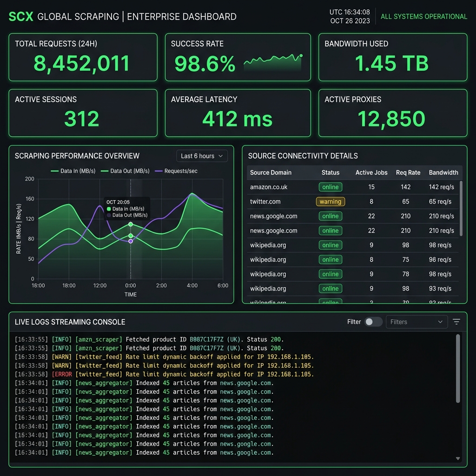The height and width of the screenshot is (476, 476).
Task: Click the 4:00 time axis label
Action: pos(192,285)
